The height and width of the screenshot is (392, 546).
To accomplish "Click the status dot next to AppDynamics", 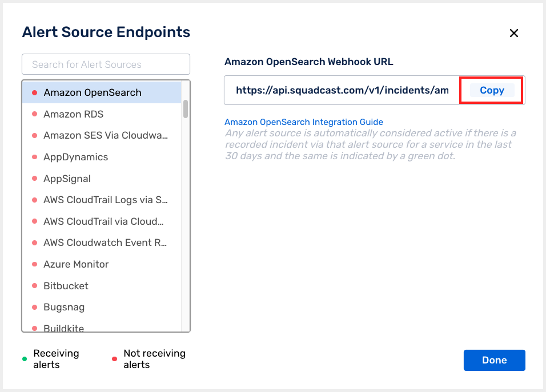I will 35,157.
